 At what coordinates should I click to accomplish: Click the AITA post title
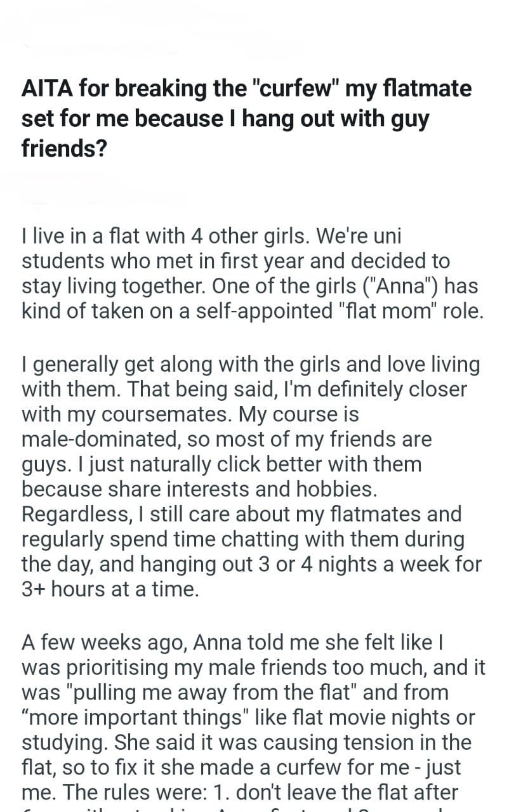pos(246,119)
